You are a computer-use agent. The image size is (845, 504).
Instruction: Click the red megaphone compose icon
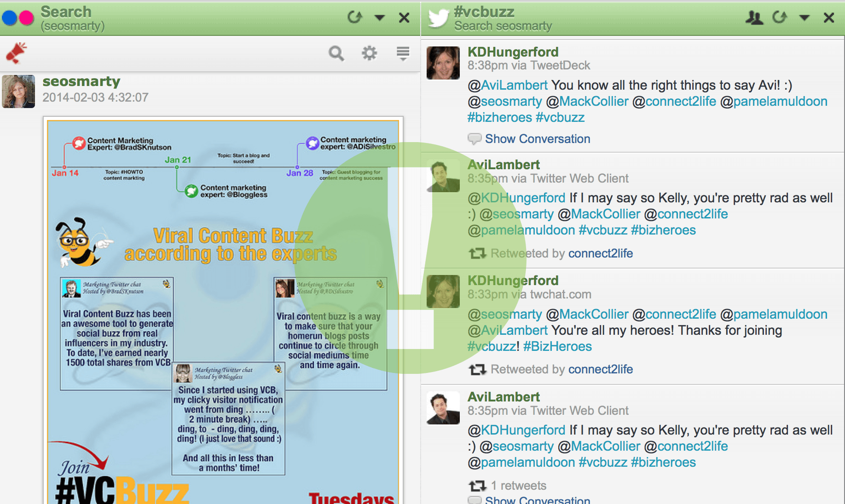pyautogui.click(x=16, y=53)
